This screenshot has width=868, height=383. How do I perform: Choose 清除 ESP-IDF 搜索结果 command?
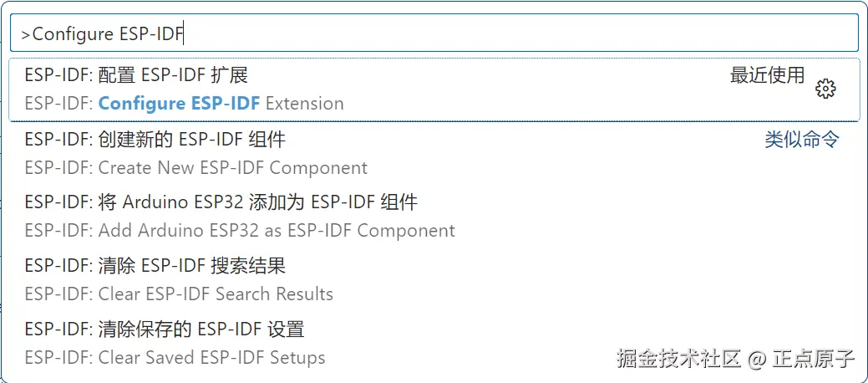tap(155, 266)
